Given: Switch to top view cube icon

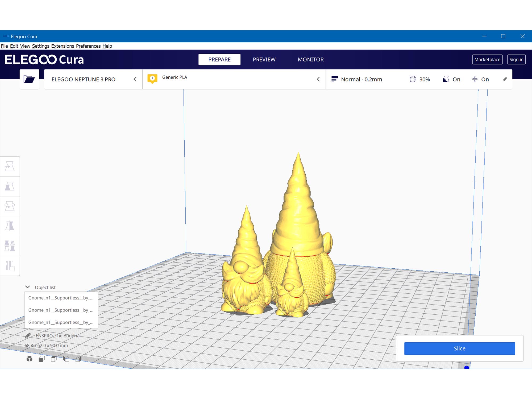Looking at the screenshot, I should (54, 359).
